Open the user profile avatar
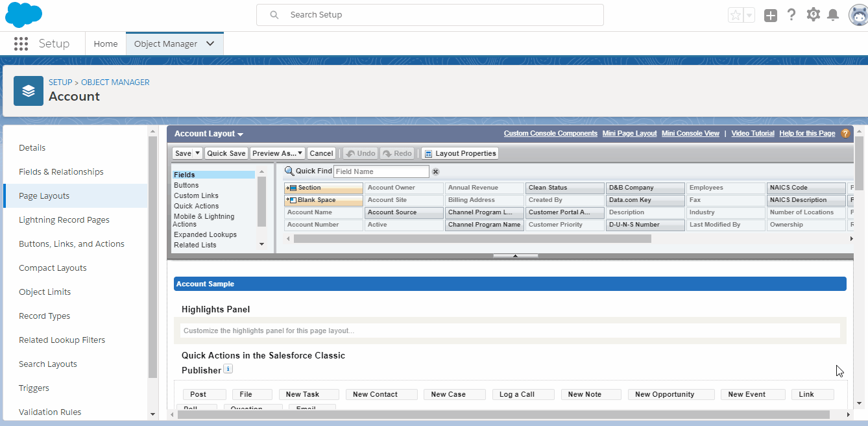This screenshot has width=868, height=426. point(858,15)
